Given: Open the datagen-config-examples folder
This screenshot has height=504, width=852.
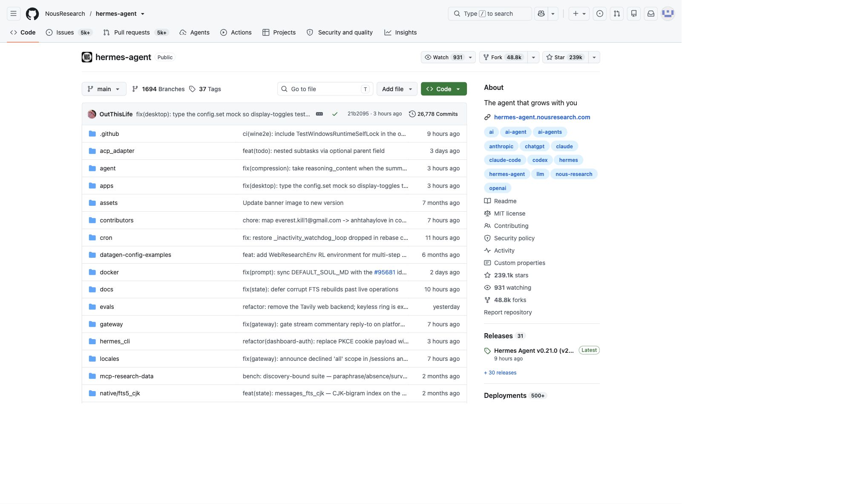Looking at the screenshot, I should point(135,255).
